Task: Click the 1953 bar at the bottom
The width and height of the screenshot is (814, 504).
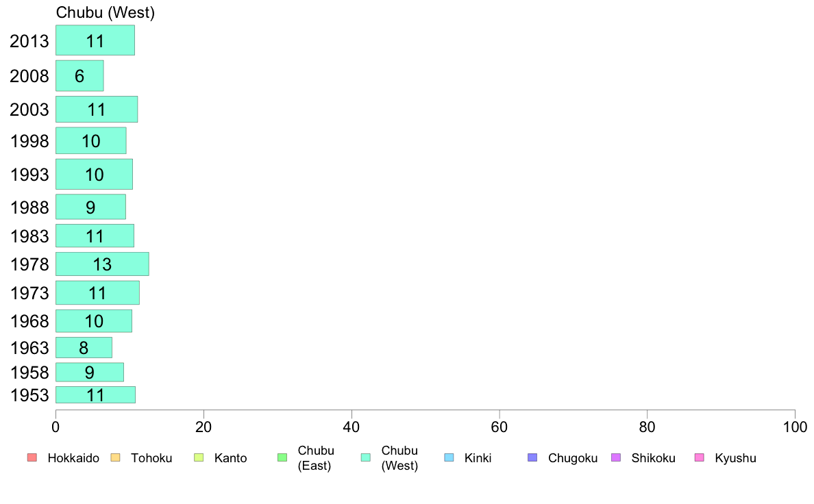Action: pos(95,395)
